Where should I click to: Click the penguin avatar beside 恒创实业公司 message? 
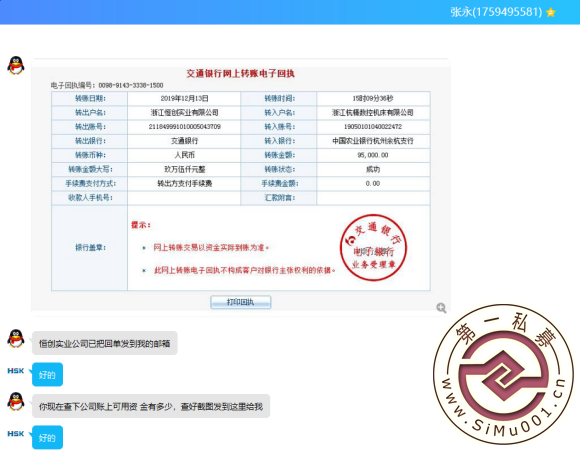click(16, 338)
